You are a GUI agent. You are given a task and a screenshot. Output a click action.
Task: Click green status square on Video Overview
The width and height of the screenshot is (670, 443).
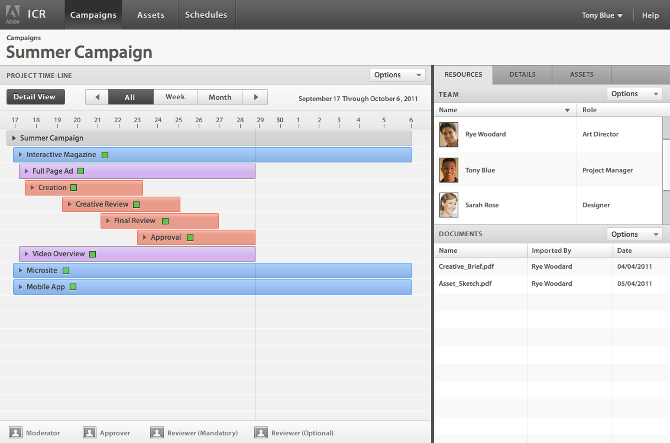click(x=92, y=254)
